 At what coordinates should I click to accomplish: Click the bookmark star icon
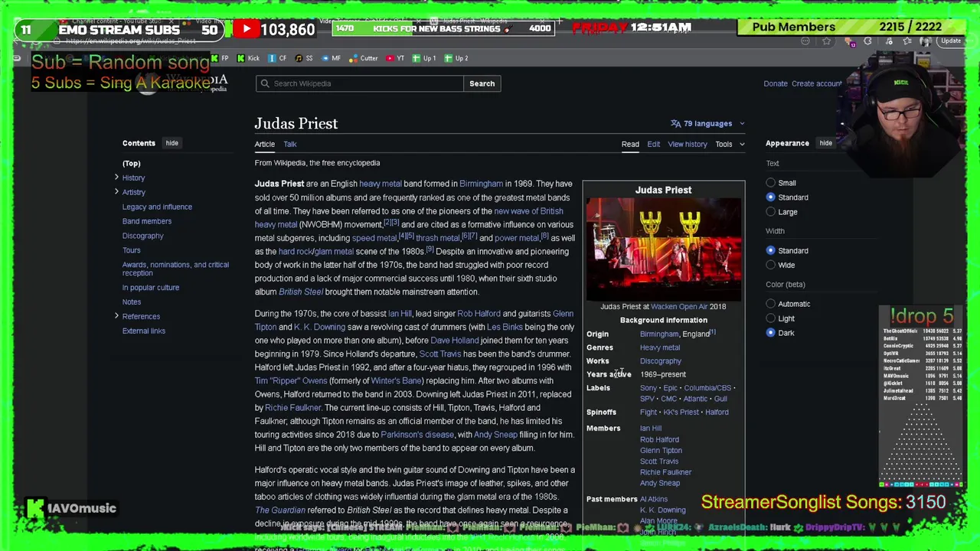[x=826, y=41]
